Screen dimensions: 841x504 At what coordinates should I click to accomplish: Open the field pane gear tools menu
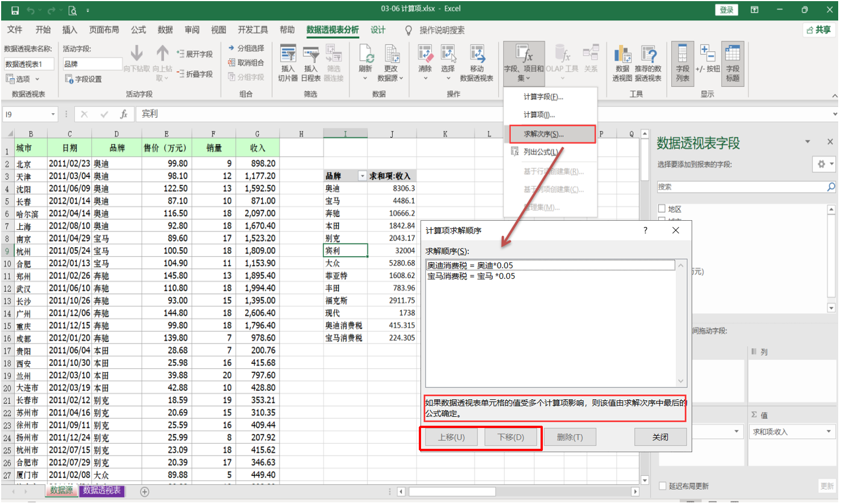coord(825,164)
